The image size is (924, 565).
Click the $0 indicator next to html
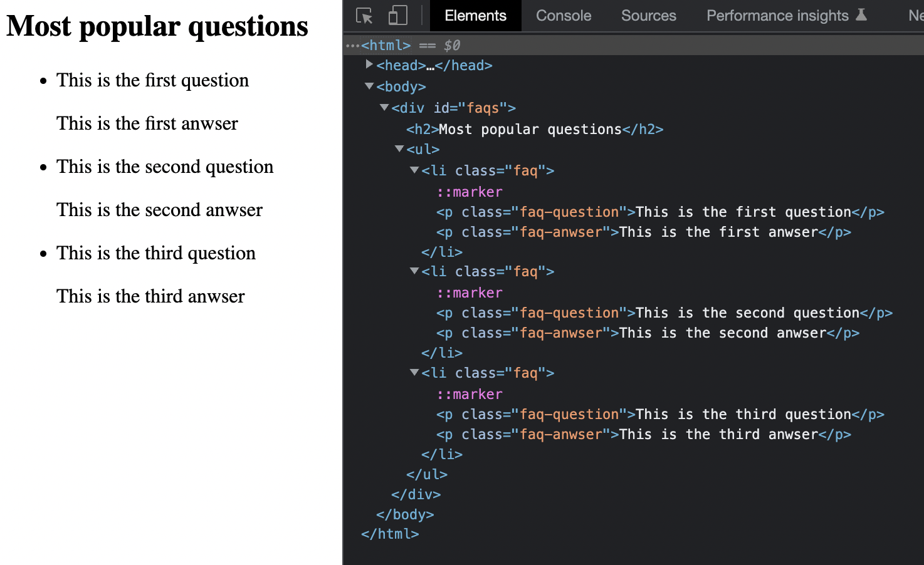coord(450,44)
